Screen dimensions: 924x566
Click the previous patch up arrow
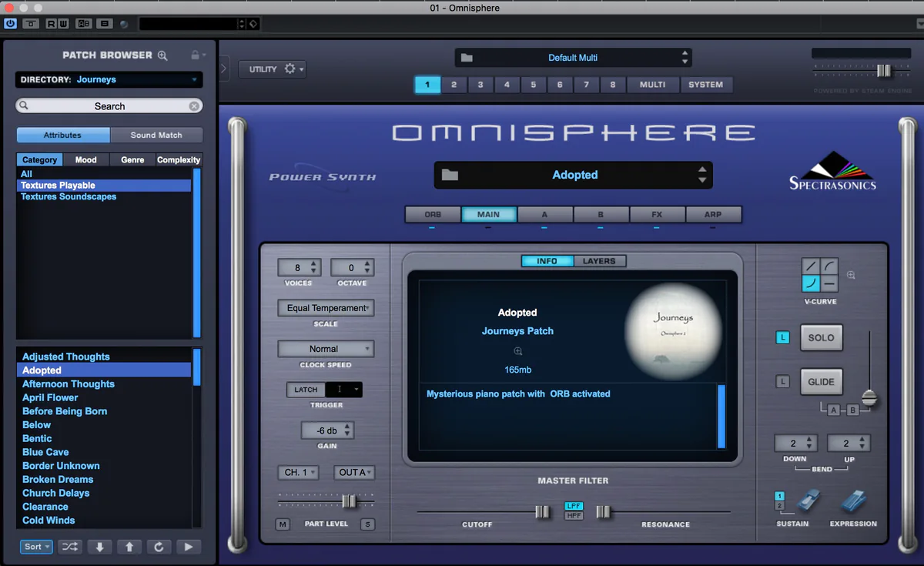pyautogui.click(x=129, y=547)
